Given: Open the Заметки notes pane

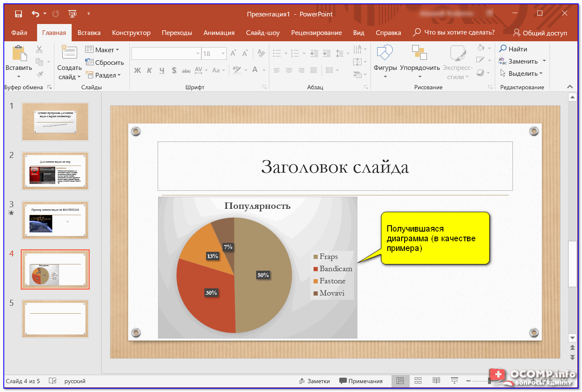Looking at the screenshot, I should click(314, 381).
